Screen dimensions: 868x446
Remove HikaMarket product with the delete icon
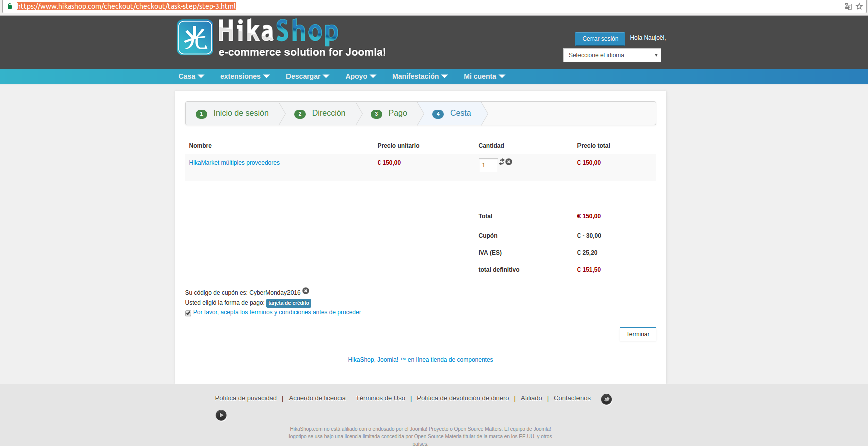(509, 162)
